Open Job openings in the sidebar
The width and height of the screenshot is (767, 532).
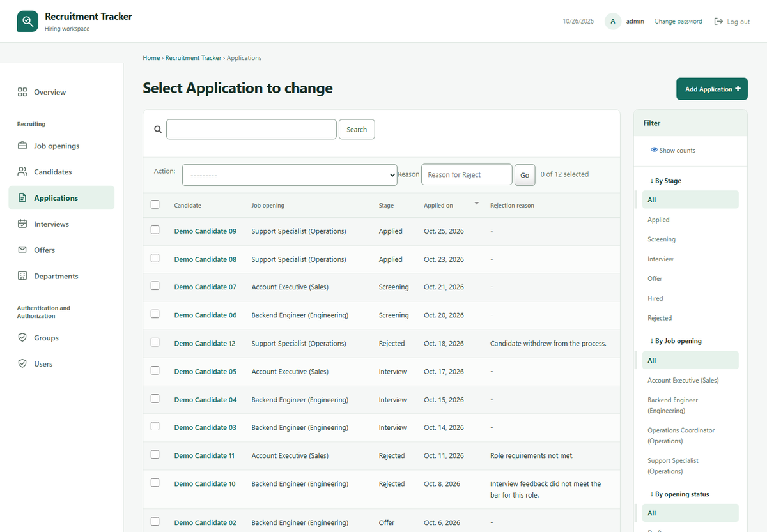coord(61,146)
